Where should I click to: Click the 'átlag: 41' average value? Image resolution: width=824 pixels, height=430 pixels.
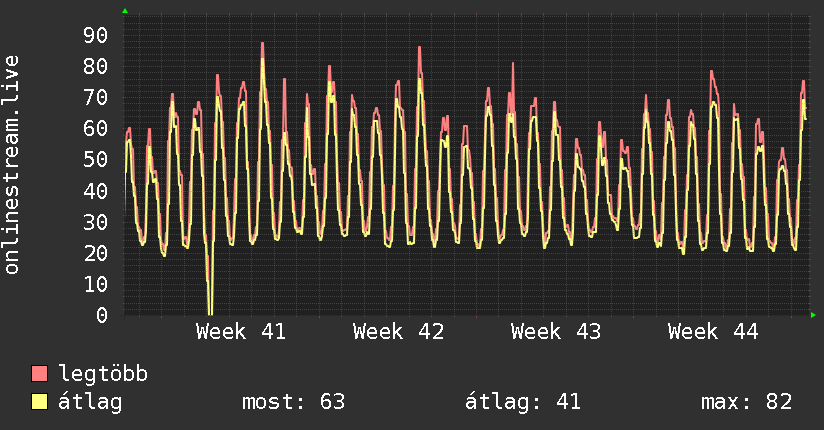pos(523,402)
